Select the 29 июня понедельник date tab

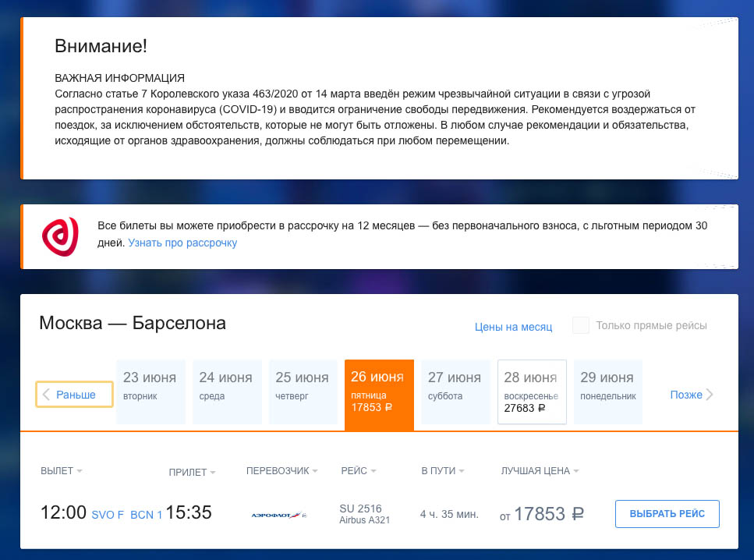[x=607, y=392]
